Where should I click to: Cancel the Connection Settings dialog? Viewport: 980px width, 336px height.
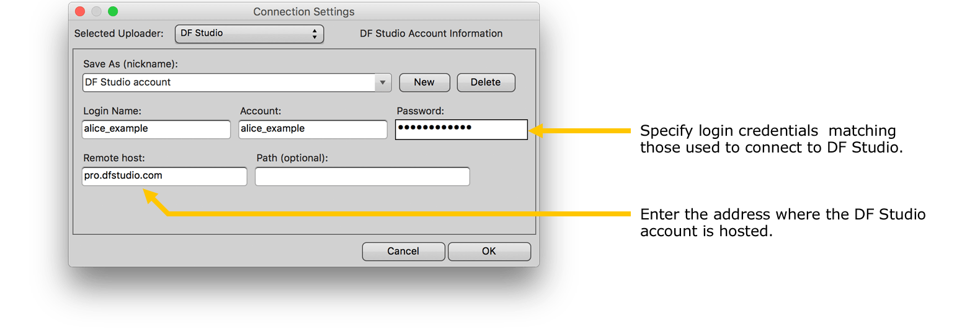pyautogui.click(x=403, y=251)
